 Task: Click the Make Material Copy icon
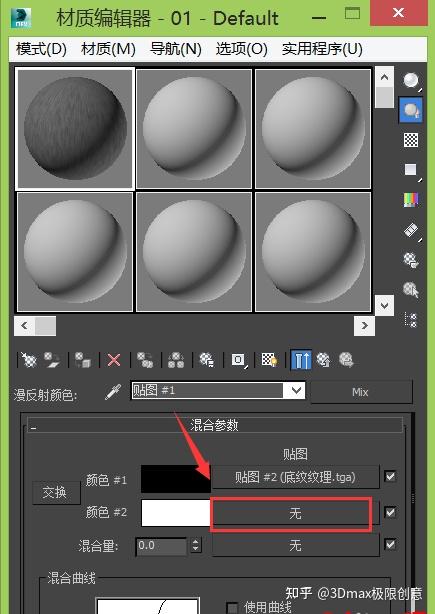click(145, 359)
